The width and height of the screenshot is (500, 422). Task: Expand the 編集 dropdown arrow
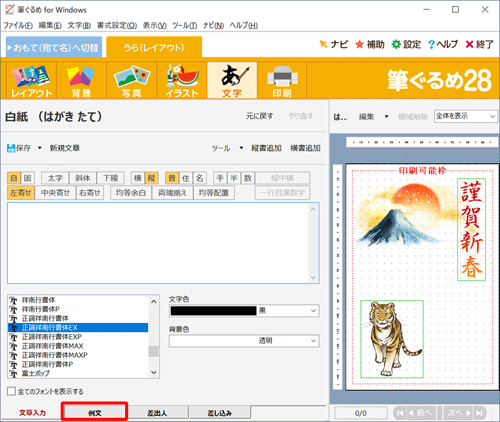pyautogui.click(x=387, y=117)
